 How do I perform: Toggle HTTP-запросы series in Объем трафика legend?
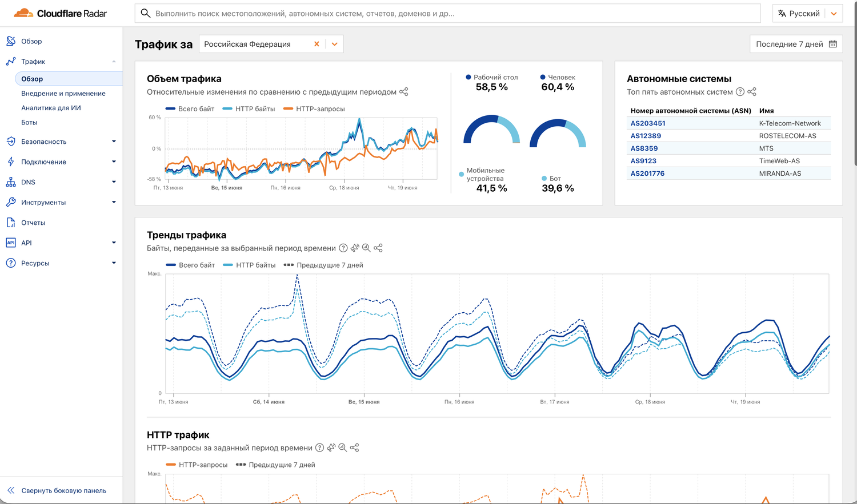coord(314,109)
